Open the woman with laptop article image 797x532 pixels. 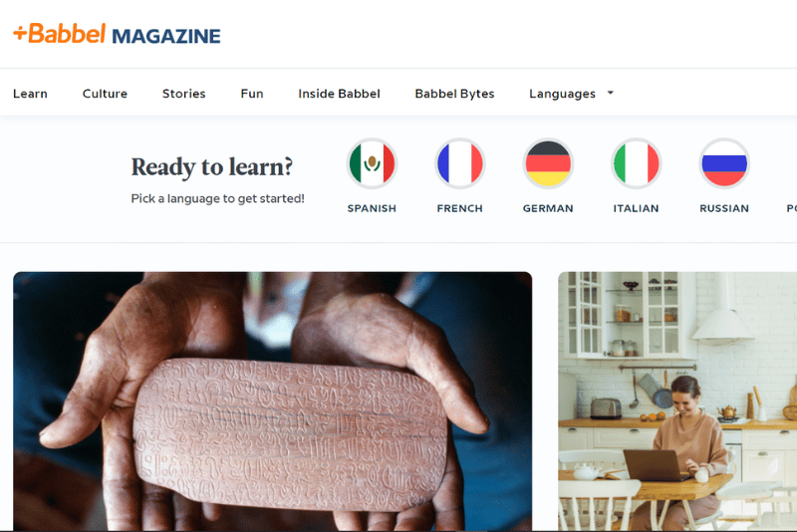677,401
